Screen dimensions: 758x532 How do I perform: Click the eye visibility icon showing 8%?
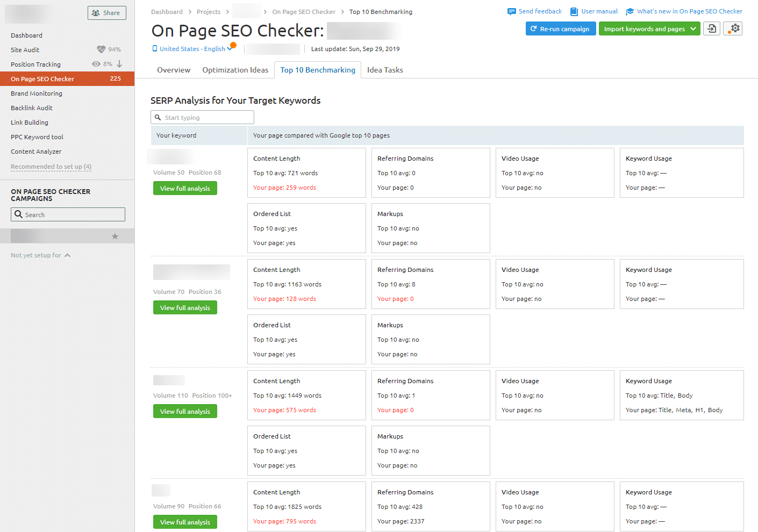[x=95, y=64]
